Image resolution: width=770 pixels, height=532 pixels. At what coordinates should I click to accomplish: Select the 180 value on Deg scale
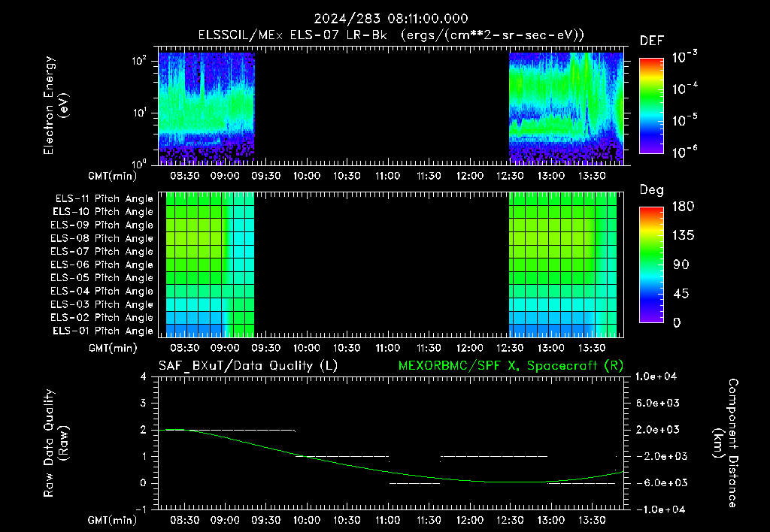pos(683,207)
